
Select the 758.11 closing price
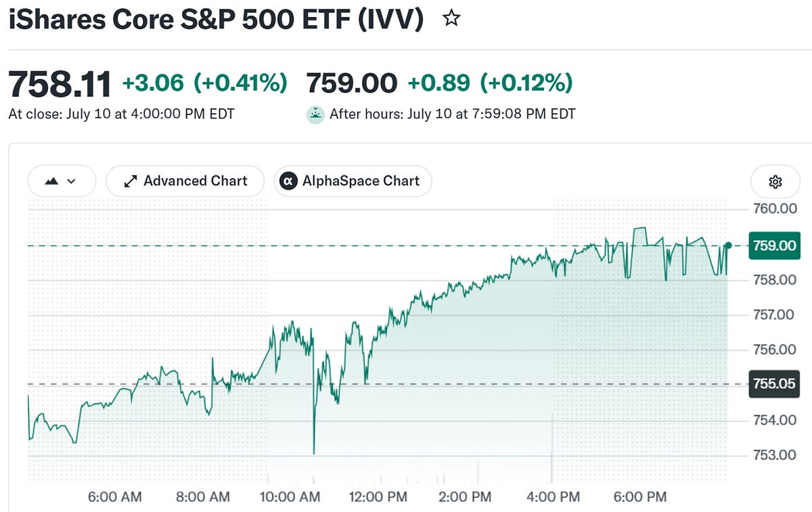pos(60,84)
